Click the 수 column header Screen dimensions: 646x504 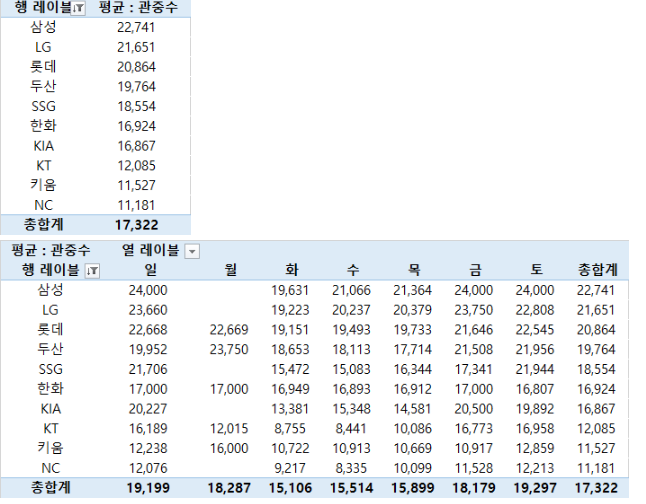(x=353, y=270)
